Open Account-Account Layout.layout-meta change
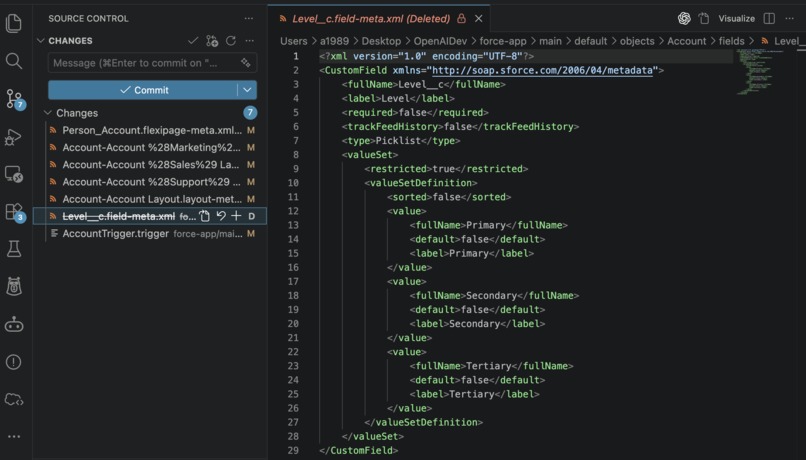The width and height of the screenshot is (806, 460). [x=152, y=199]
